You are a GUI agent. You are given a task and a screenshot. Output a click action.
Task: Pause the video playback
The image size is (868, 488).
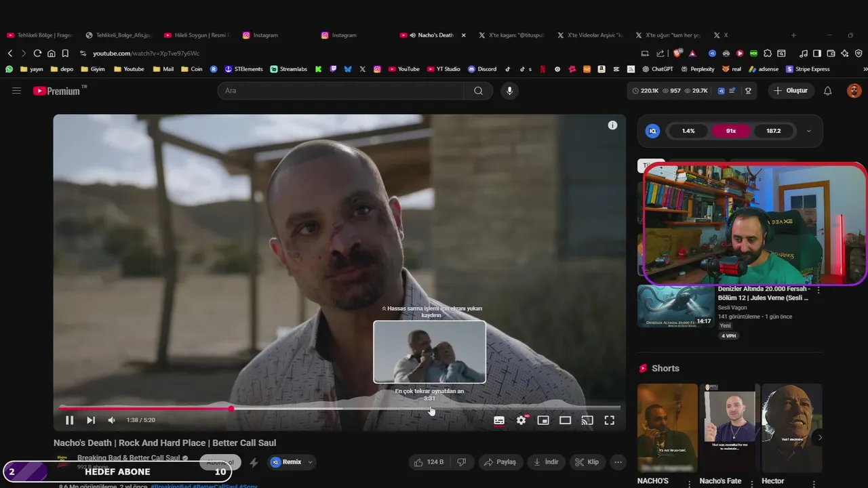tap(69, 420)
